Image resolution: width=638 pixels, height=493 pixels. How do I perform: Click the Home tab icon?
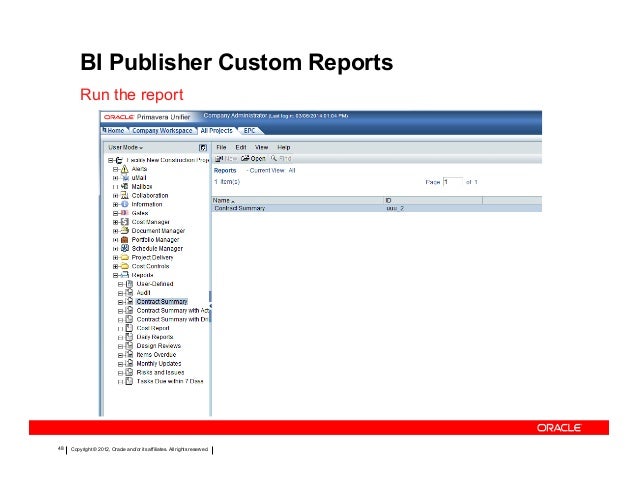pos(105,130)
